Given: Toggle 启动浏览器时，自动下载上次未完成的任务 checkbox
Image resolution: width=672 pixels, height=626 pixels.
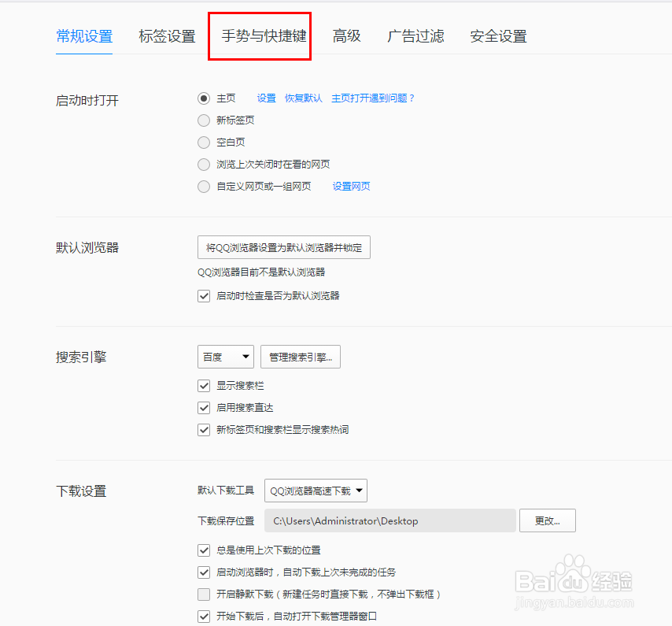Looking at the screenshot, I should click(204, 572).
